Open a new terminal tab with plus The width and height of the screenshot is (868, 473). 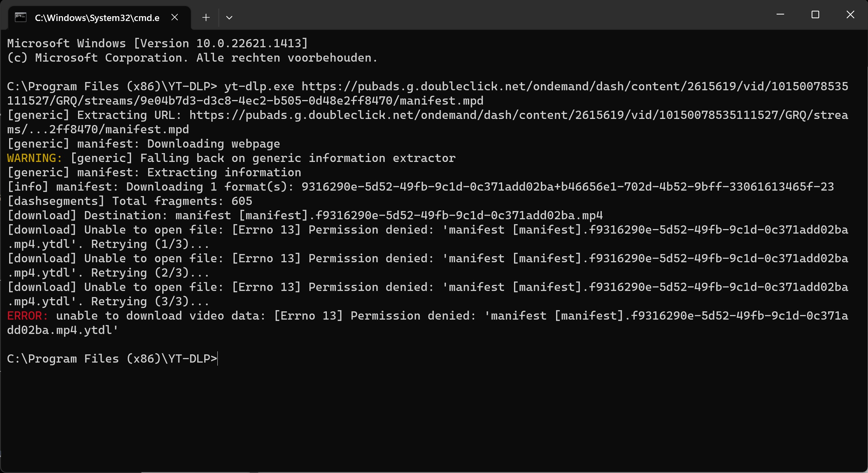[206, 17]
